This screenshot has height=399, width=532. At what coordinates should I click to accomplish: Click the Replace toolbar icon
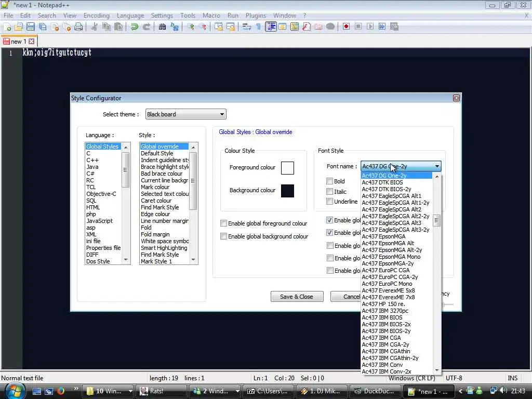coord(175,27)
